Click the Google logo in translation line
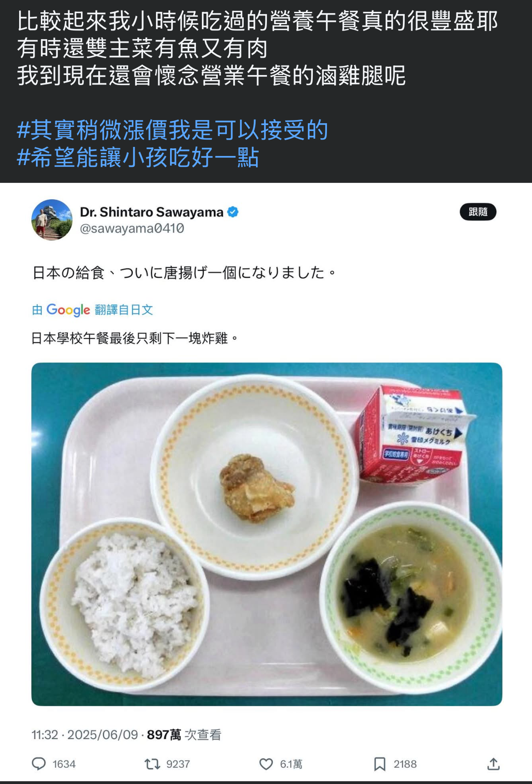This screenshot has height=784, width=532. tap(68, 310)
